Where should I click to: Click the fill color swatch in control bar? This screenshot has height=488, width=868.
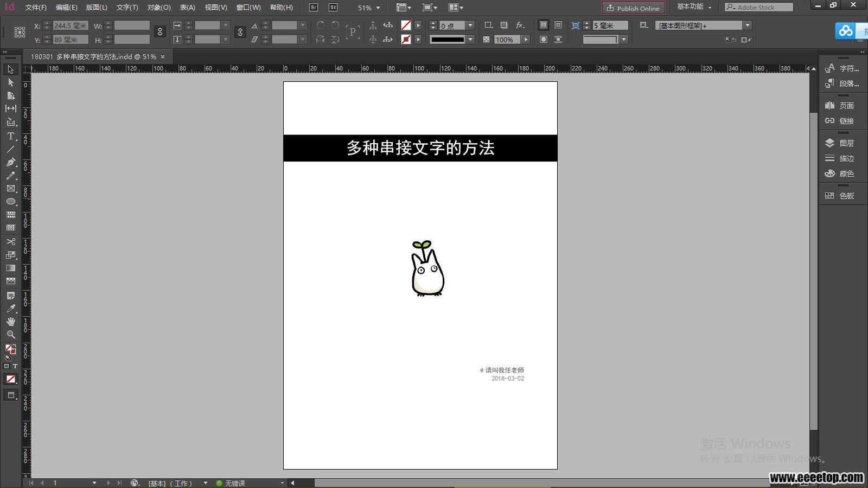tap(406, 25)
